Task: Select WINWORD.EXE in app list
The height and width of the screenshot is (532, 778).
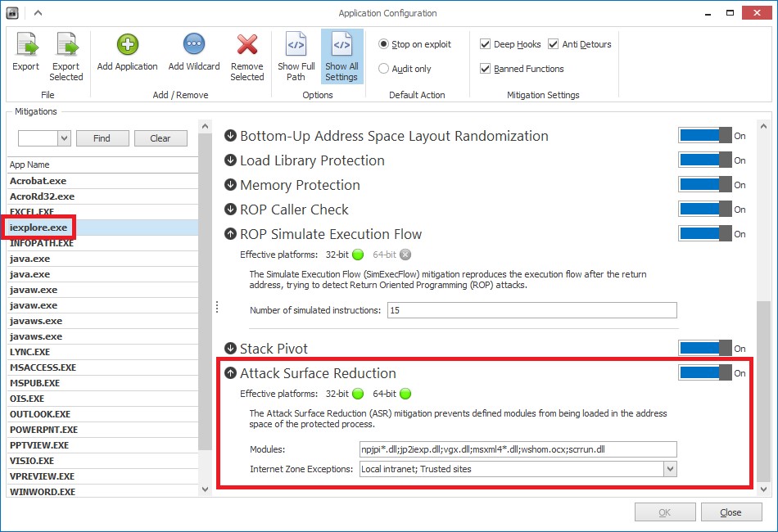Action: [x=102, y=491]
